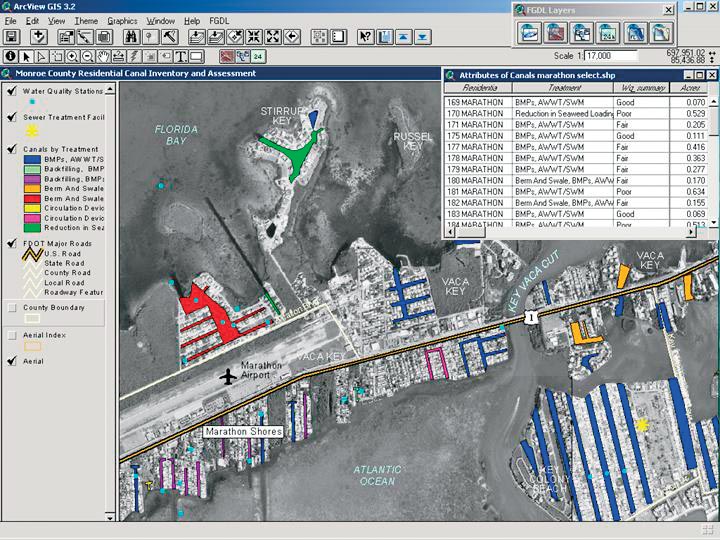
Task: Click the Treatment column header
Action: 563,88
